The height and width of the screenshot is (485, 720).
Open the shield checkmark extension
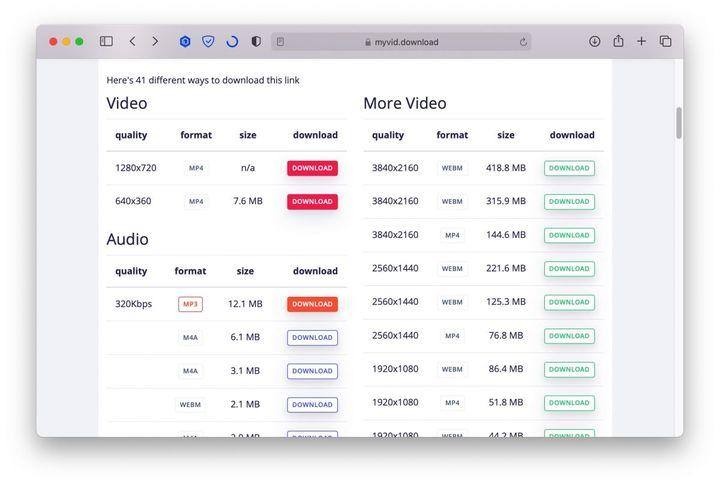(208, 41)
